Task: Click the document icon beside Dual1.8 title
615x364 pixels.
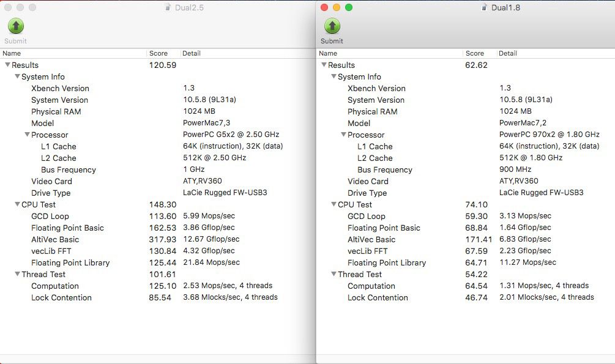Action: [x=485, y=7]
